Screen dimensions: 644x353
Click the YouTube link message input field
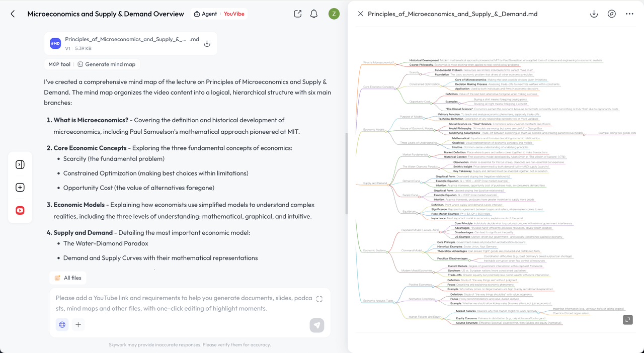184,303
